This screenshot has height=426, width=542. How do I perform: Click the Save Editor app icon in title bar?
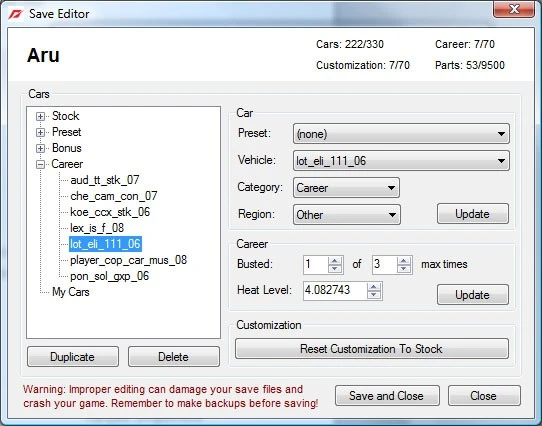pos(16,14)
